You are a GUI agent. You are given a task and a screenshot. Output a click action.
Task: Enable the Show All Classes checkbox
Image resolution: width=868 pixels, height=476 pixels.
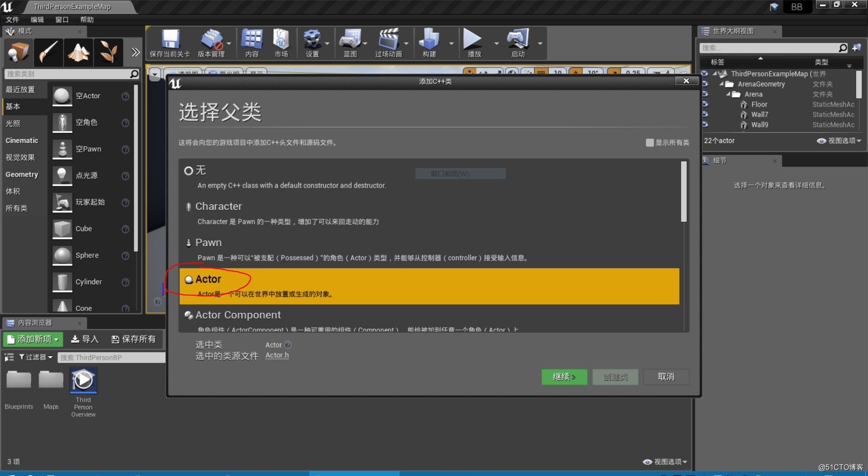click(x=650, y=143)
